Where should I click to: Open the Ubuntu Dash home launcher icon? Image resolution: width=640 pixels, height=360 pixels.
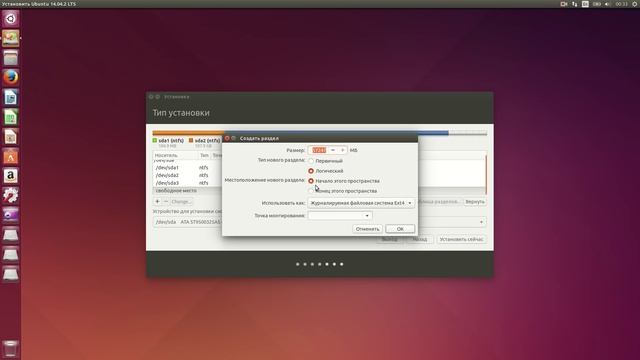click(11, 19)
